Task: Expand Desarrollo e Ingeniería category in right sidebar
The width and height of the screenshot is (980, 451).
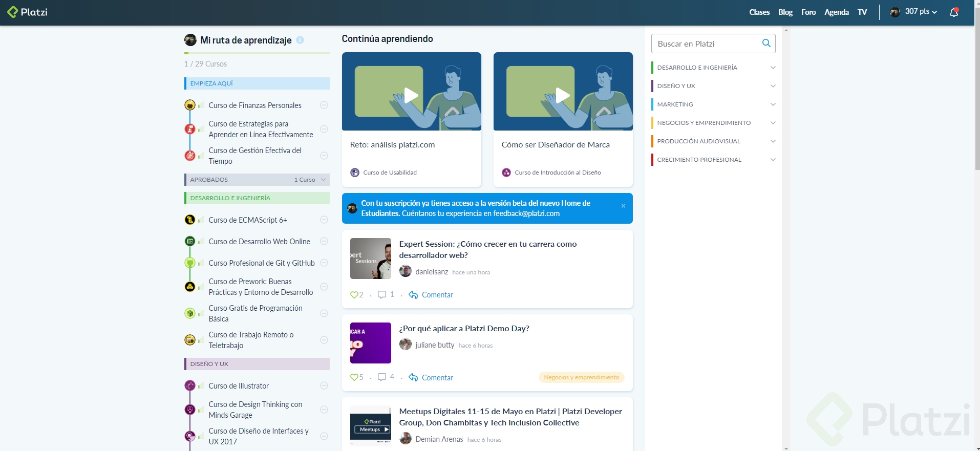Action: (773, 68)
